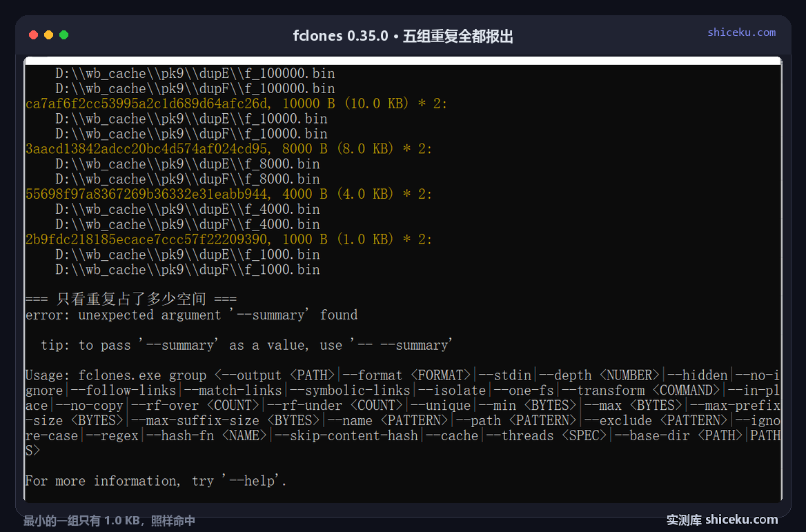
Task: Click the green maximize window button
Action: [x=63, y=35]
